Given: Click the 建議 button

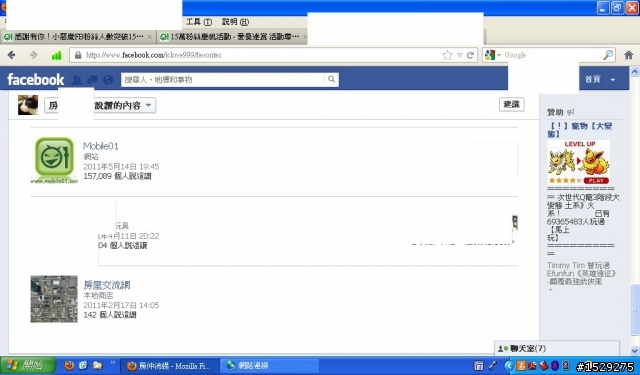Looking at the screenshot, I should coord(511,104).
